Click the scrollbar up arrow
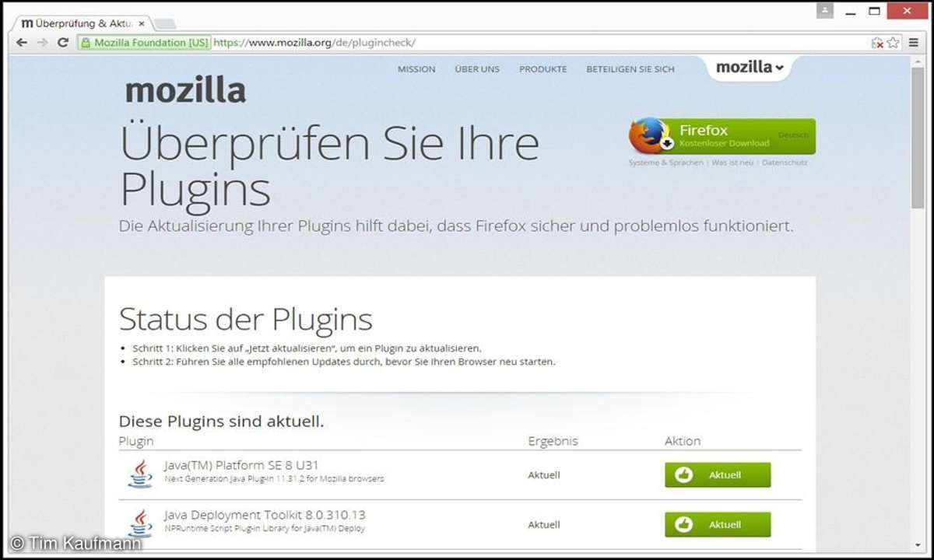This screenshot has height=560, width=934. [x=918, y=61]
